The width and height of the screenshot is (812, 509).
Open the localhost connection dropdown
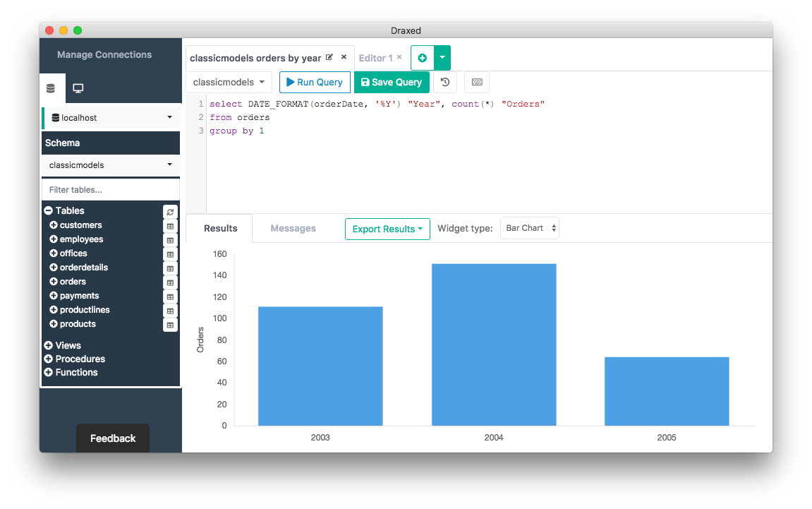click(111, 118)
